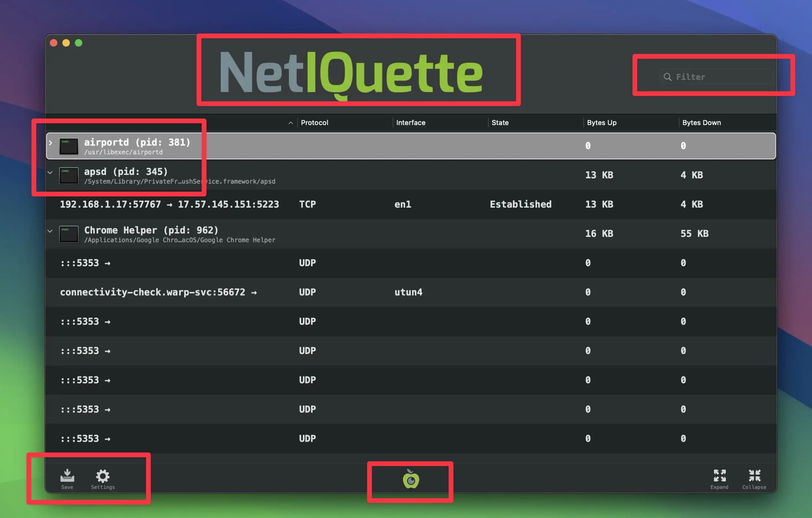Click the Collapse all icon
Viewport: 812px width, 518px height.
(754, 476)
